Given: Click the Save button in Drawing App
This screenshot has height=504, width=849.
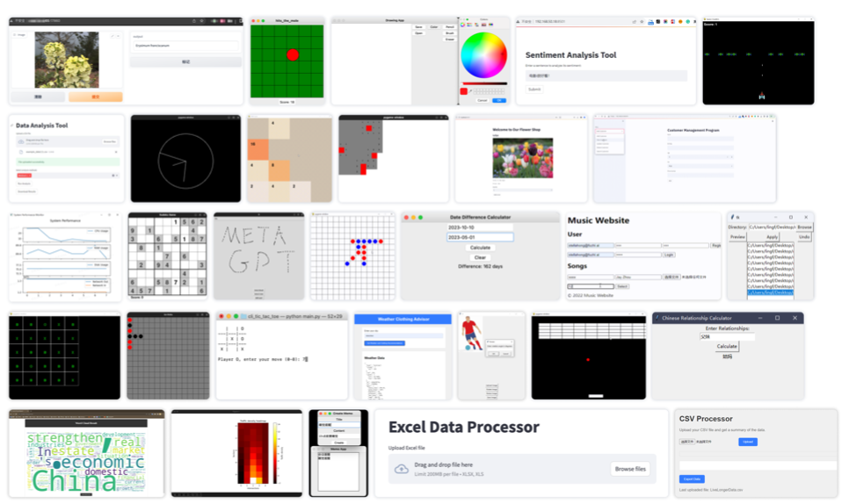Looking at the screenshot, I should click(418, 26).
